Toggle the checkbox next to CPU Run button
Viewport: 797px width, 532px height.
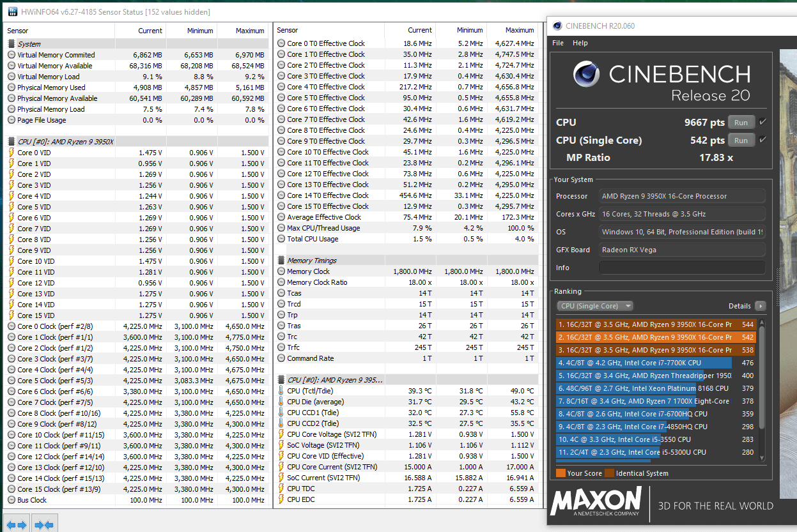pyautogui.click(x=763, y=122)
